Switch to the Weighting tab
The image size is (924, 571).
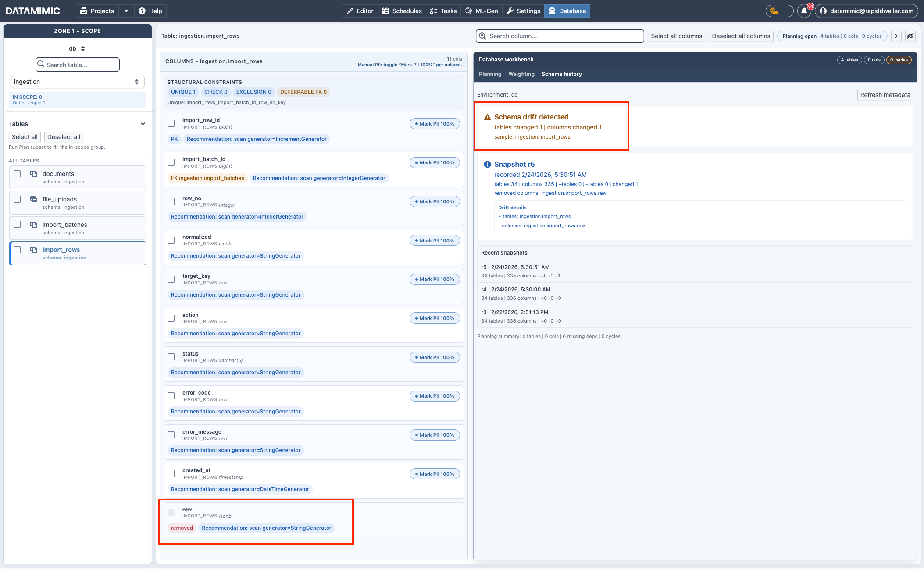[x=521, y=74]
